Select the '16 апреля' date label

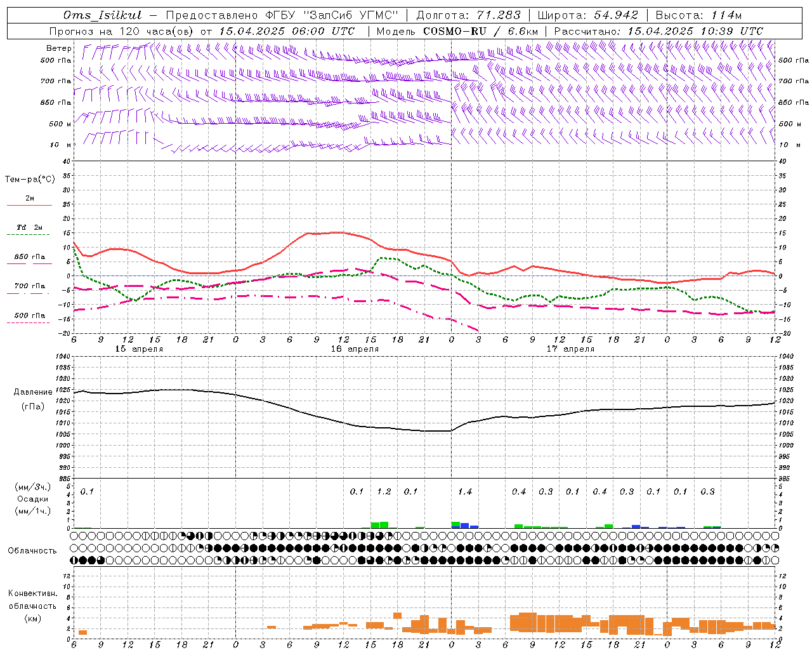coord(355,349)
